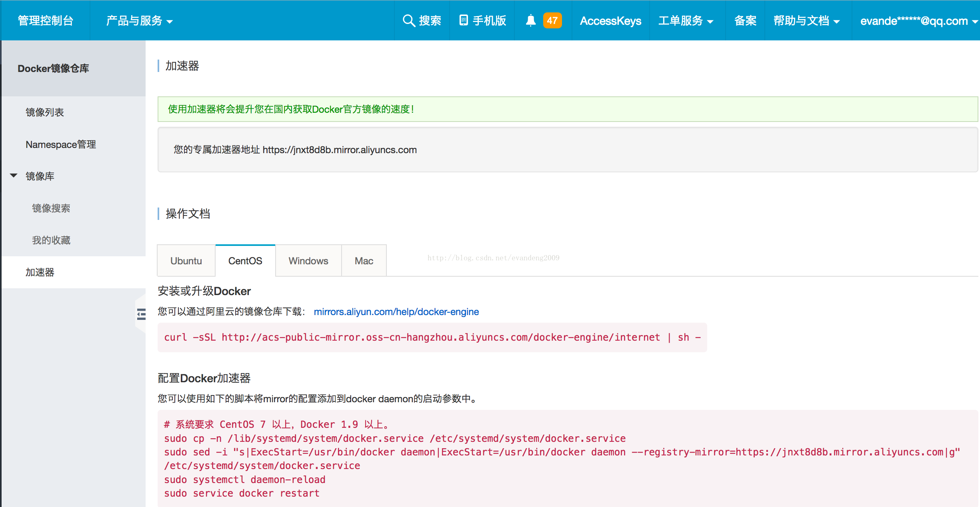980x507 pixels.
Task: Go to AccessKeys page
Action: point(610,21)
